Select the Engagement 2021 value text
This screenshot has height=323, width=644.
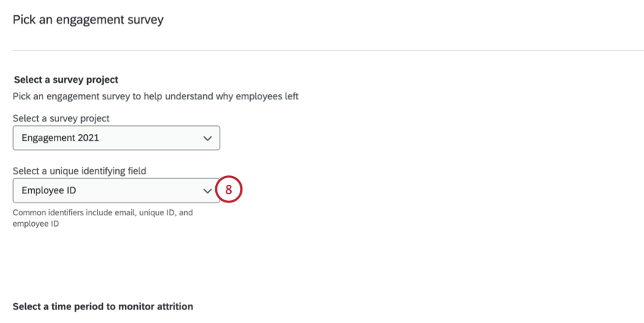click(60, 138)
